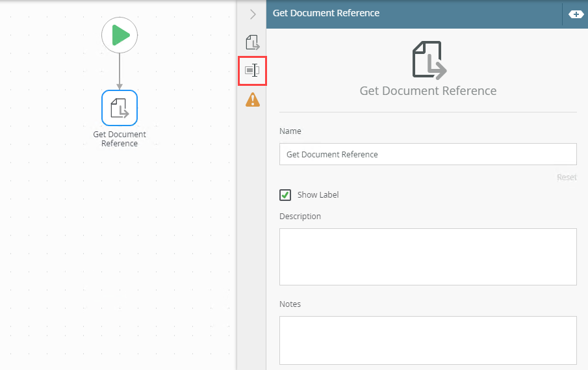Click inside the Description text area
588x370 pixels.
428,256
